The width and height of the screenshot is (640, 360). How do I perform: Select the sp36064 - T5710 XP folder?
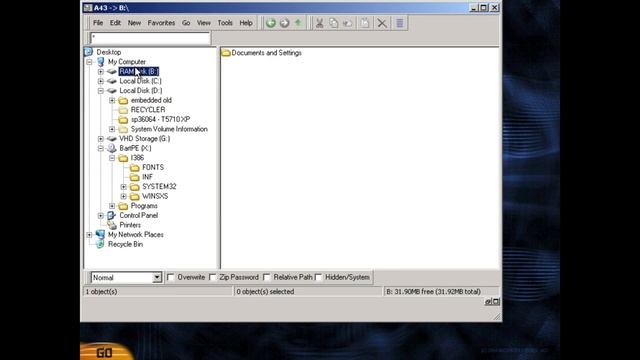[160, 119]
